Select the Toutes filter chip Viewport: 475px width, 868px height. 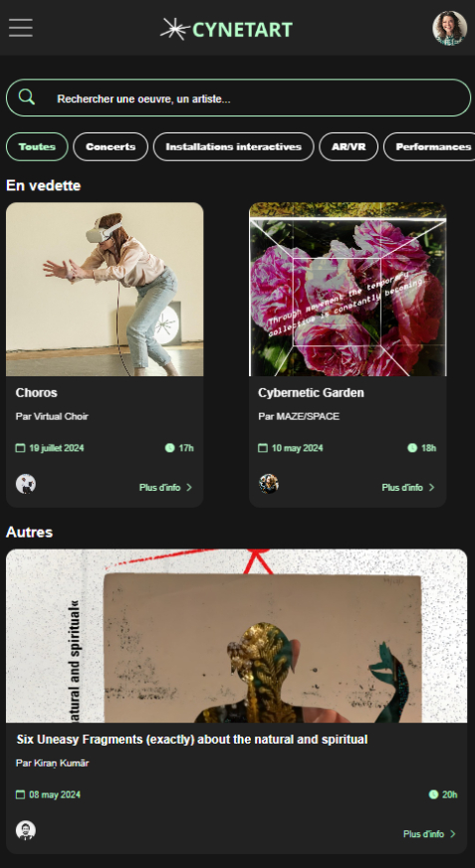point(37,146)
